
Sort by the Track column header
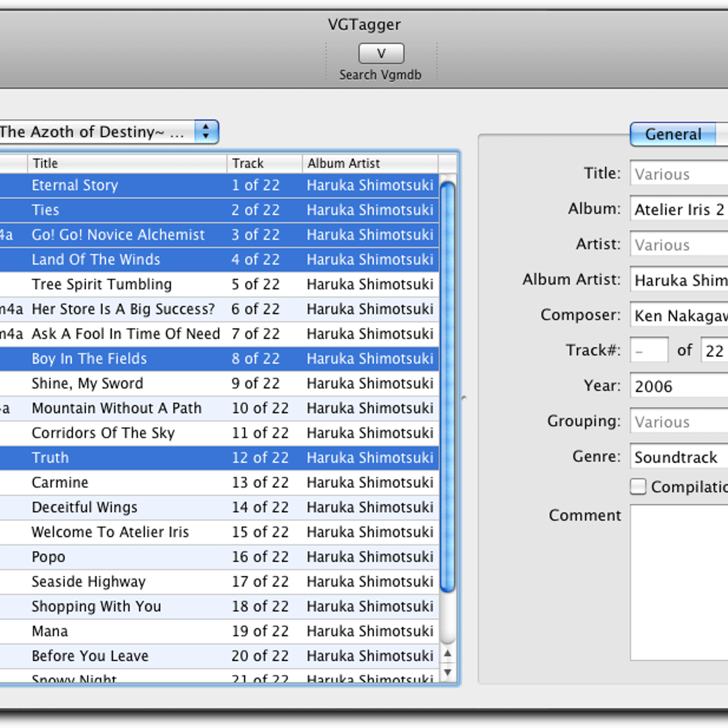click(264, 163)
